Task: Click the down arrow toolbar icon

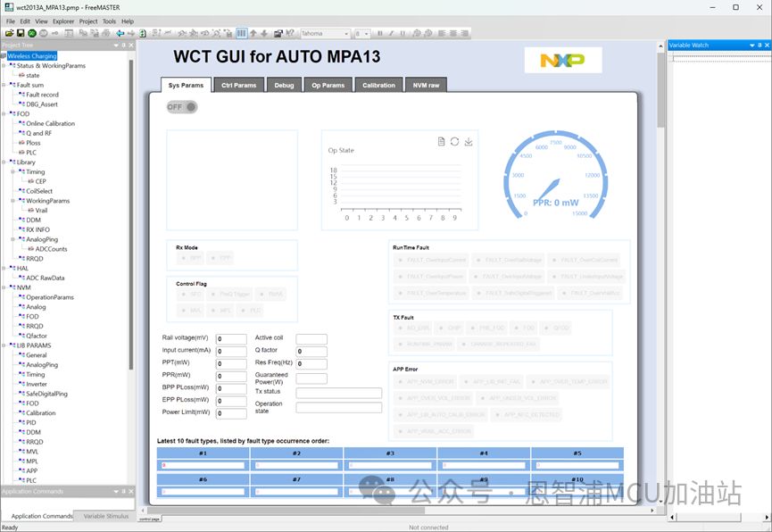Action: click(x=264, y=34)
